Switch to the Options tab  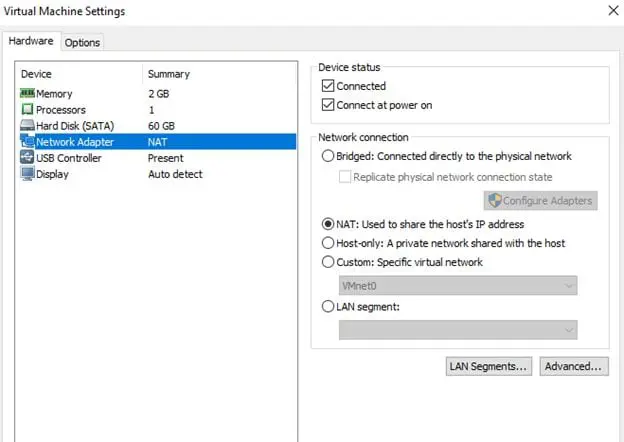point(82,42)
